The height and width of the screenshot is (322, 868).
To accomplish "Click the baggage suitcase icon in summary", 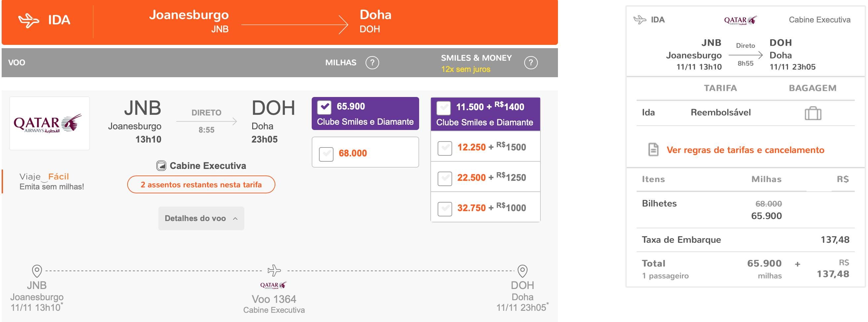I will pyautogui.click(x=813, y=113).
